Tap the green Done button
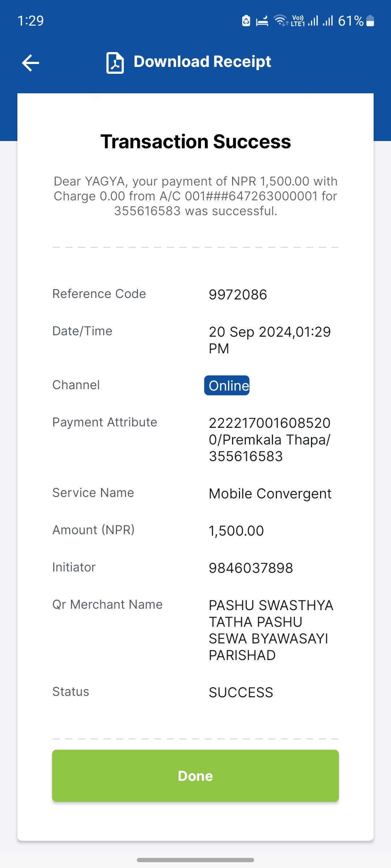The width and height of the screenshot is (391, 868). [195, 776]
